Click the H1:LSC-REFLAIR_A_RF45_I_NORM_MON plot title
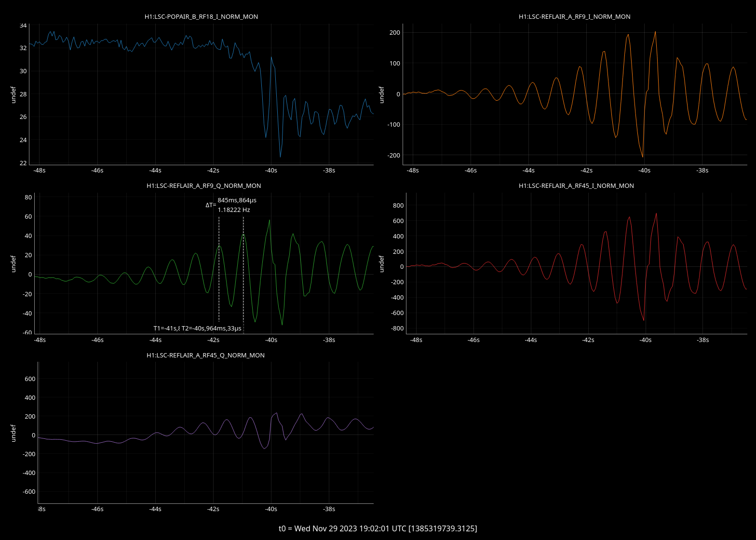The image size is (756, 540). click(x=576, y=185)
